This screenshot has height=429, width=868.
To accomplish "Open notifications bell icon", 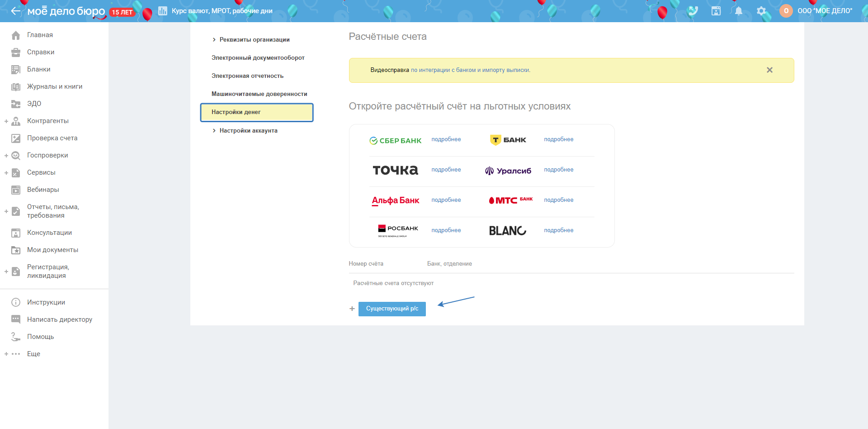I will coord(739,11).
